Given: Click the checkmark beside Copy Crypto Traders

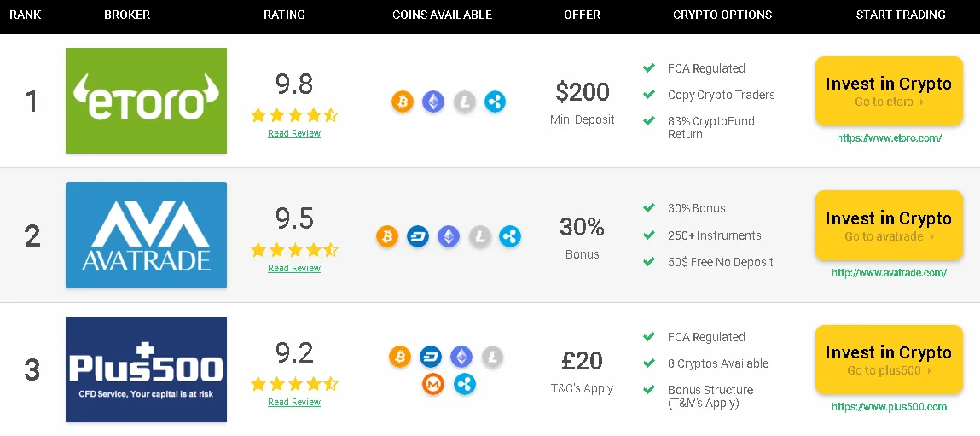Looking at the screenshot, I should [649, 95].
